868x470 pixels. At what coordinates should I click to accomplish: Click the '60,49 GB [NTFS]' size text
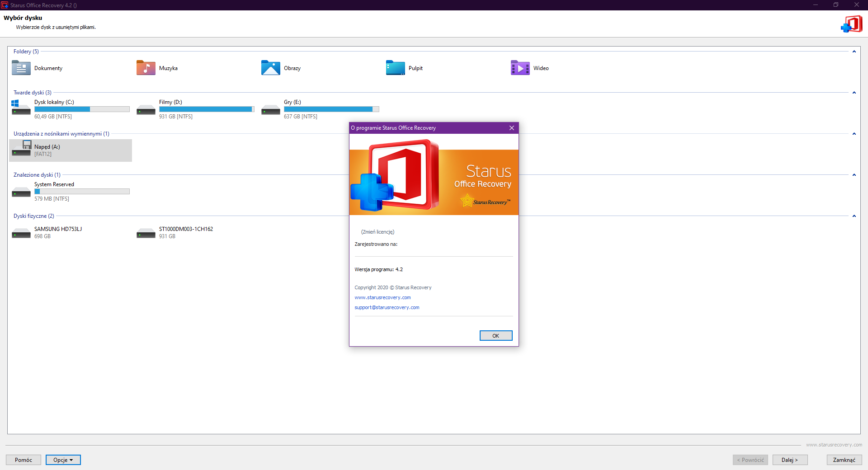coord(53,117)
